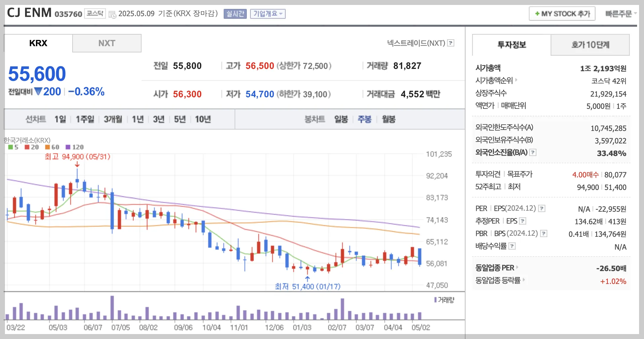Click the 시가총액 value 1조 2,193억원
644x339 pixels.
coord(603,69)
